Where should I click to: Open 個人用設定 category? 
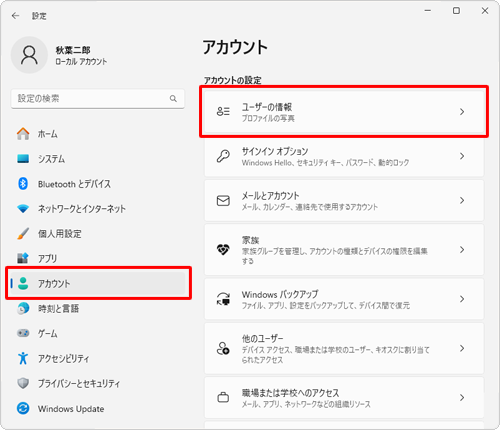pyautogui.click(x=60, y=234)
